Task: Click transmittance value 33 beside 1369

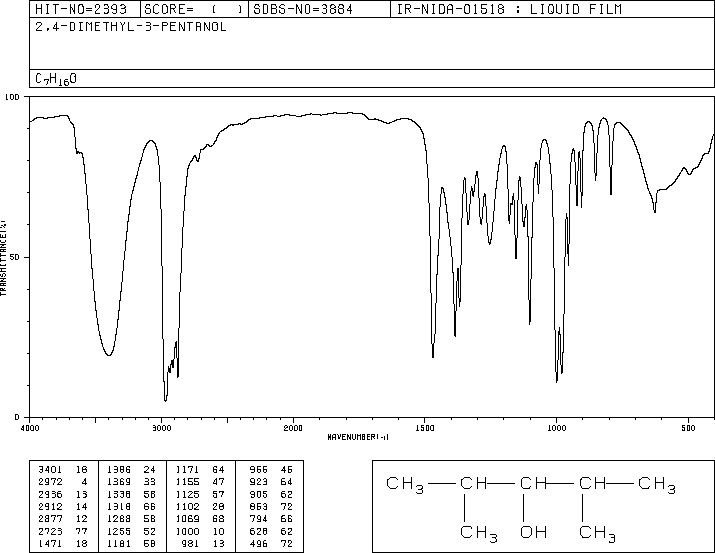Action: (150, 482)
